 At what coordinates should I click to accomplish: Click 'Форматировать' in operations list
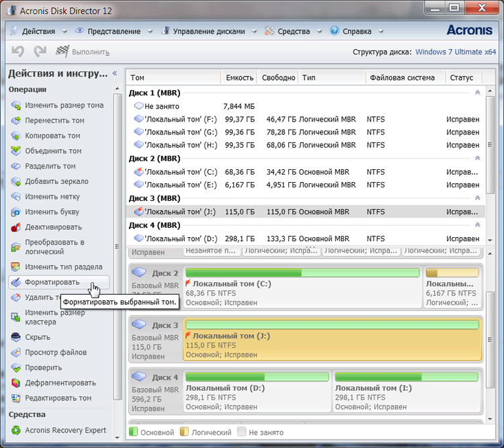point(52,282)
